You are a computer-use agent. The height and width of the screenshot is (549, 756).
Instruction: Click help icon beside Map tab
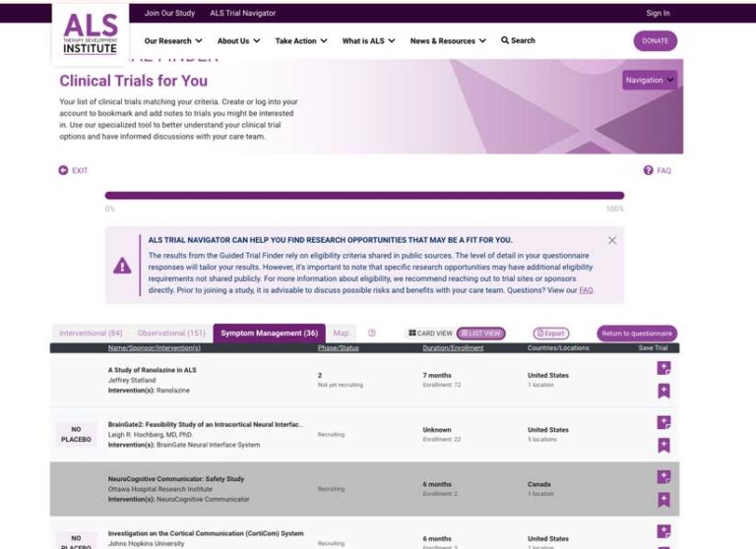pos(372,334)
